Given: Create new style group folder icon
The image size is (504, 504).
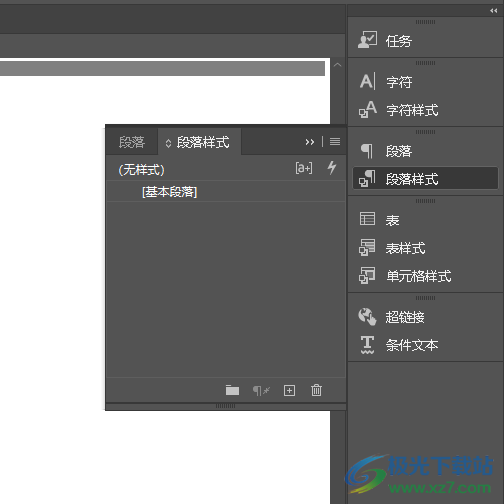Looking at the screenshot, I should 232,390.
